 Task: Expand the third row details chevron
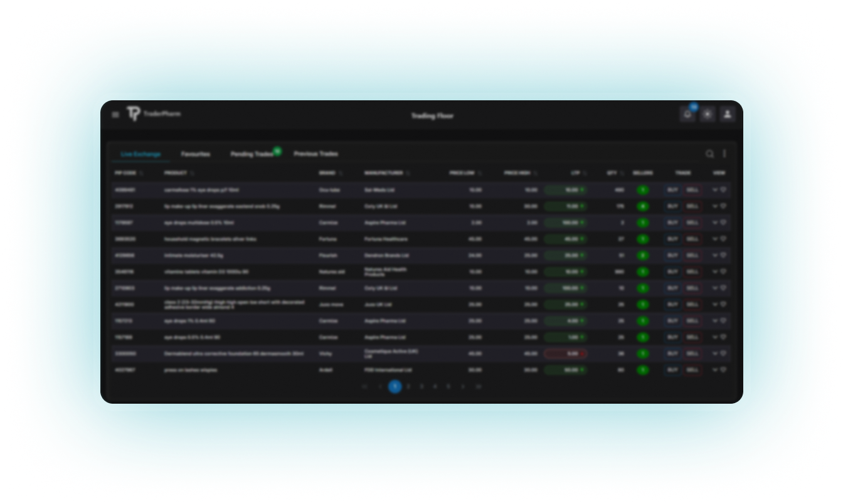click(x=714, y=222)
